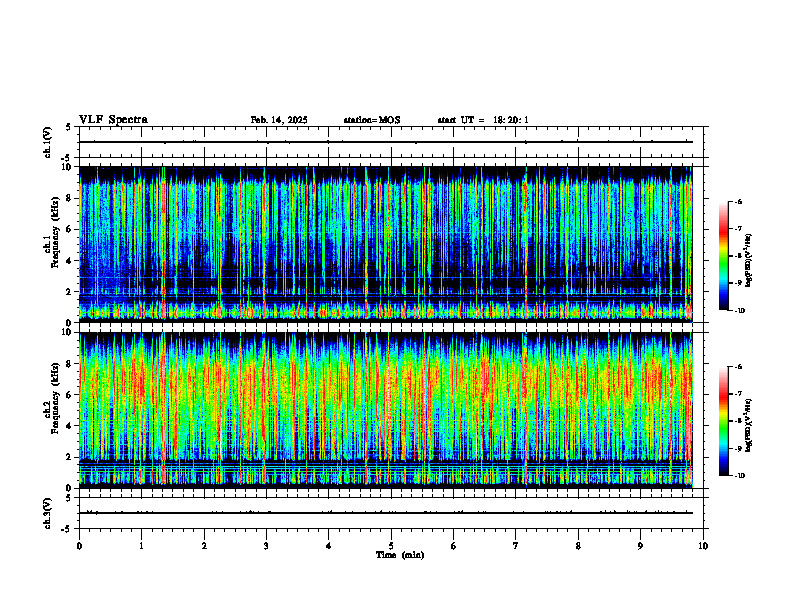Click the "ch.1(V)" axis label
The image size is (792, 612).
[48, 142]
